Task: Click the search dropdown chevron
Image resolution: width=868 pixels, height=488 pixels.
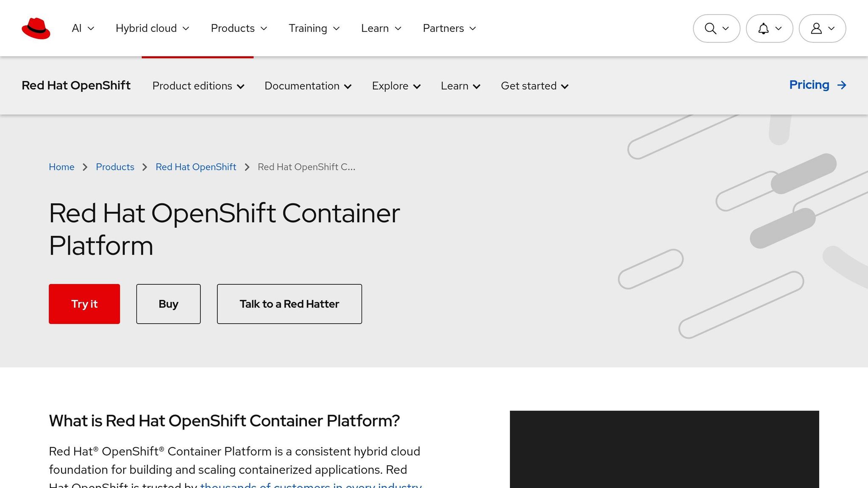Action: pyautogui.click(x=726, y=28)
